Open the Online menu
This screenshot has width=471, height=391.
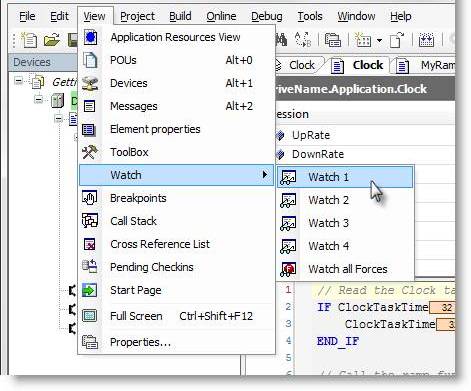[x=221, y=16]
